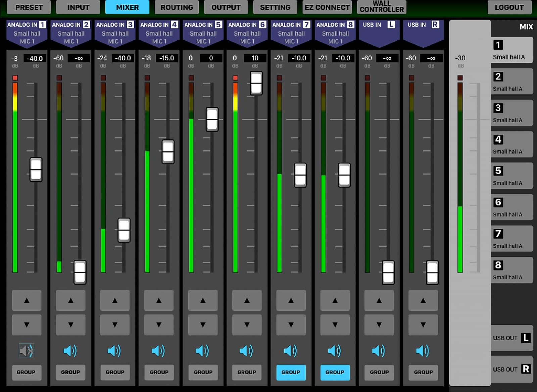
Task: Raise Analog In 2 level with up arrow
Action: 70,300
